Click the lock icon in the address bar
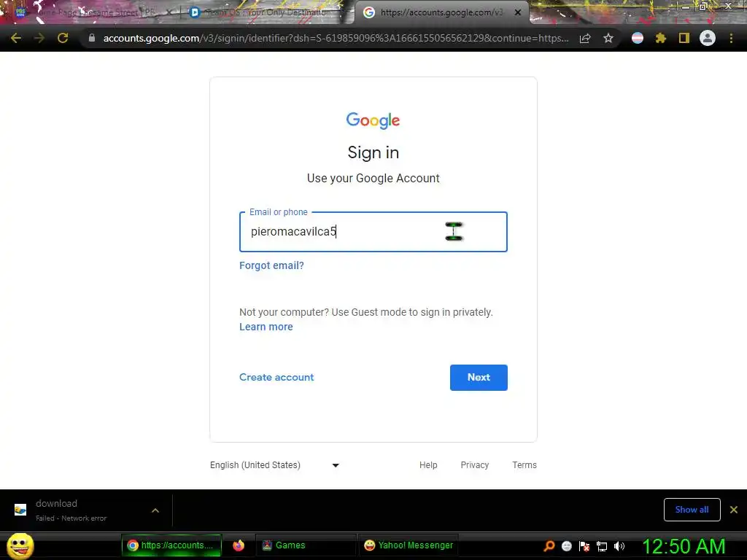The height and width of the screenshot is (560, 747). click(92, 38)
